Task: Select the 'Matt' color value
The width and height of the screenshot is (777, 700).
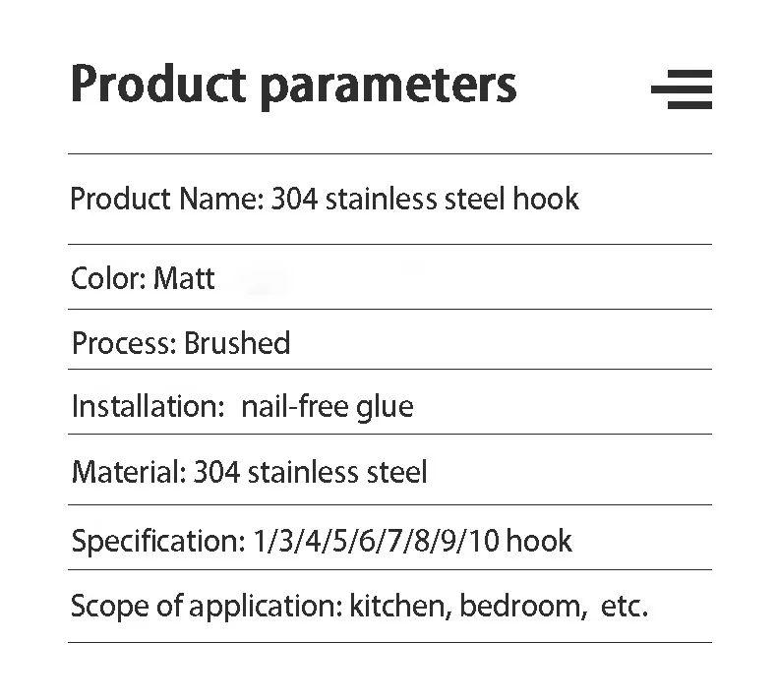Action: (x=185, y=278)
